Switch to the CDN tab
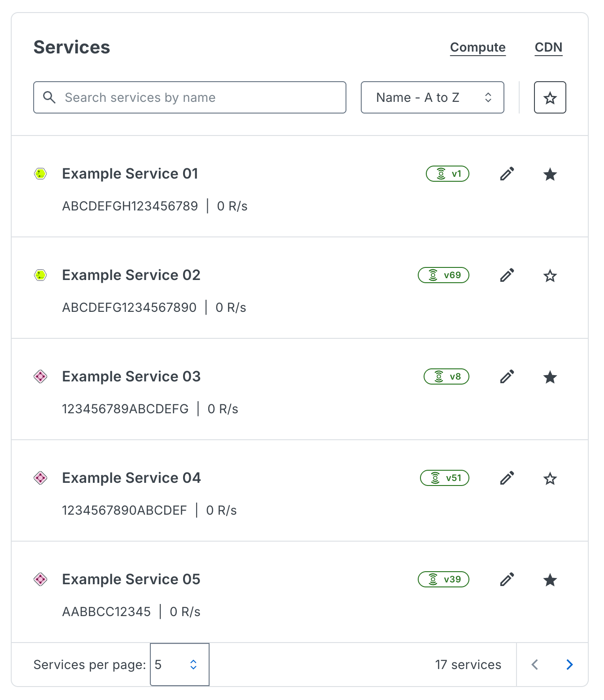604x700 pixels. 548,47
